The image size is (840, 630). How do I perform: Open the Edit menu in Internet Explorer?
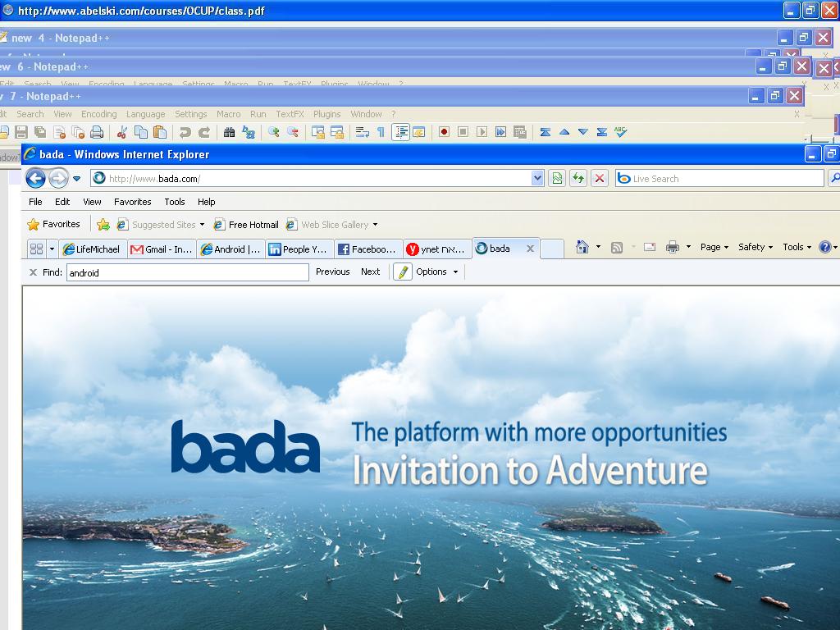point(62,202)
